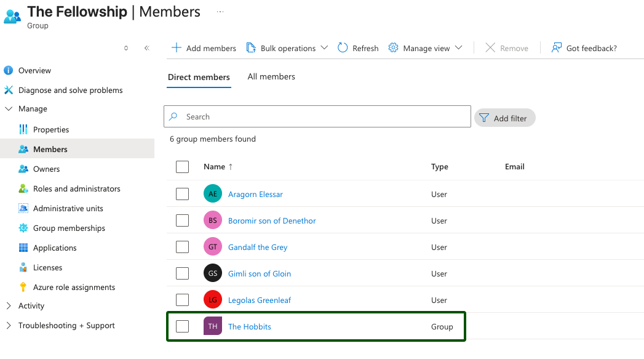Viewport: 644px width, 359px height.
Task: Click the Type column header
Action: (439, 166)
